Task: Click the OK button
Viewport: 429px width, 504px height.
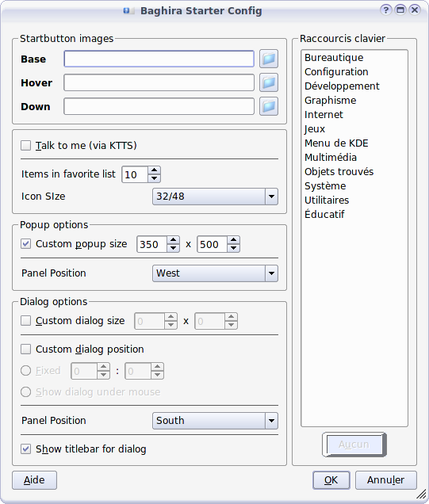Action: [x=331, y=480]
